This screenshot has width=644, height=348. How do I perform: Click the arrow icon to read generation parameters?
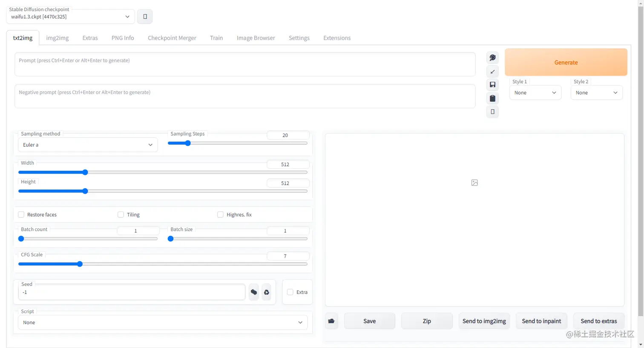point(492,72)
